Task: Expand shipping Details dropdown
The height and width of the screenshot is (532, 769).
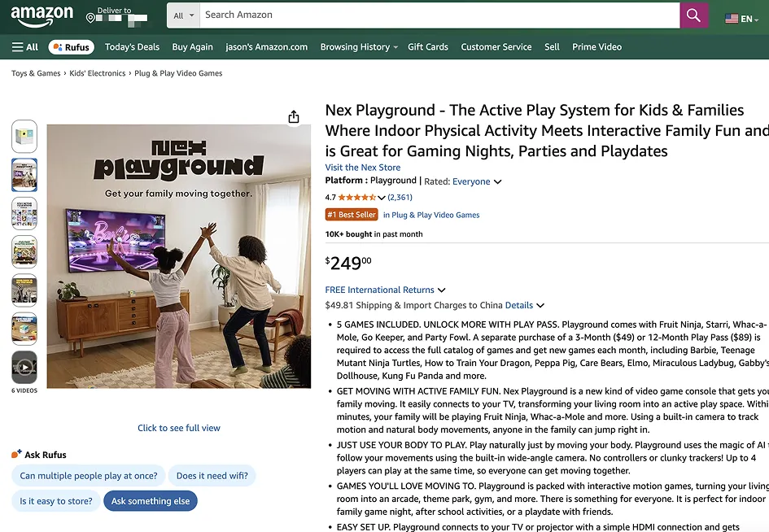Action: click(x=540, y=306)
